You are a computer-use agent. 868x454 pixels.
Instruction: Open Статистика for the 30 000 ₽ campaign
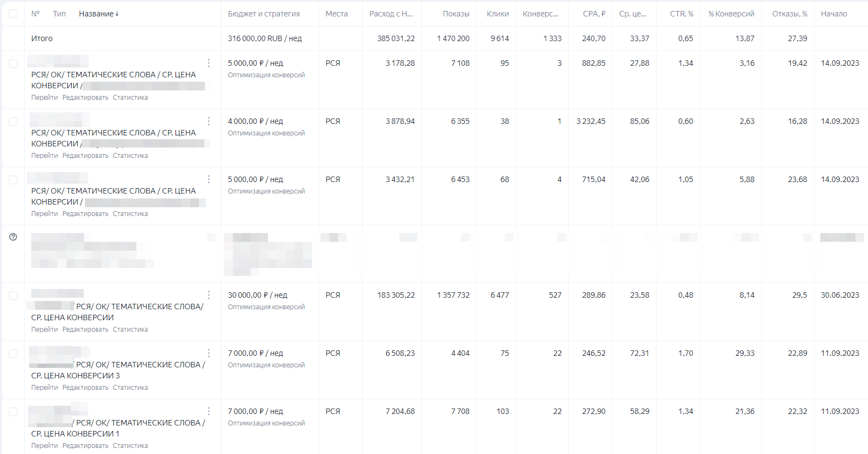tap(130, 330)
